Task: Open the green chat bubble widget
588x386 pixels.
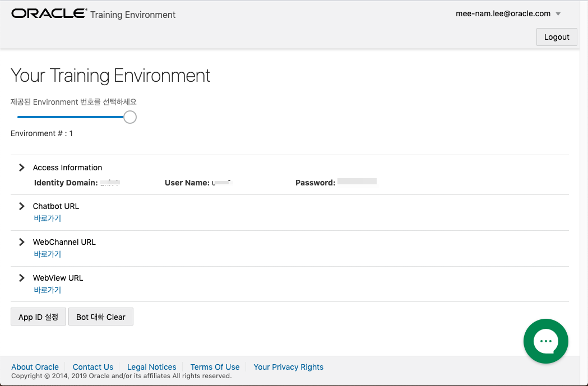Action: 545,341
